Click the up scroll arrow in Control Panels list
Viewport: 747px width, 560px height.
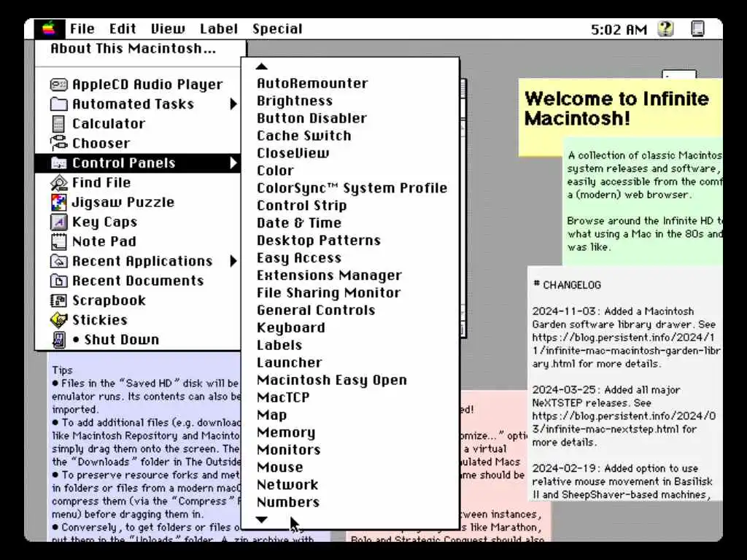(x=261, y=66)
